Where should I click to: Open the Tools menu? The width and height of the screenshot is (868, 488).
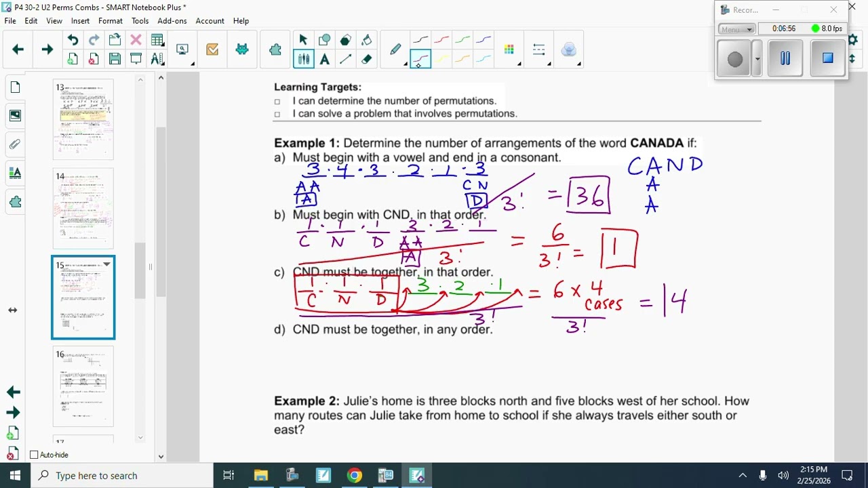point(140,21)
